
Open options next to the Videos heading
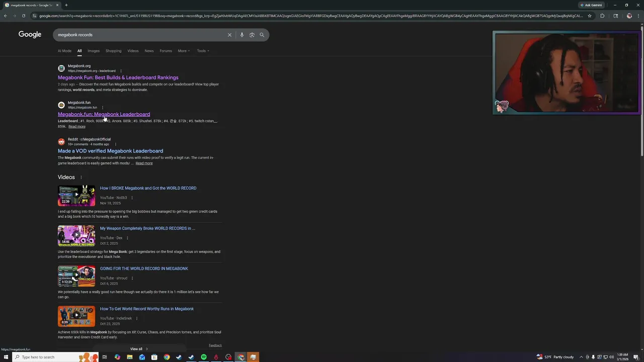tap(81, 177)
